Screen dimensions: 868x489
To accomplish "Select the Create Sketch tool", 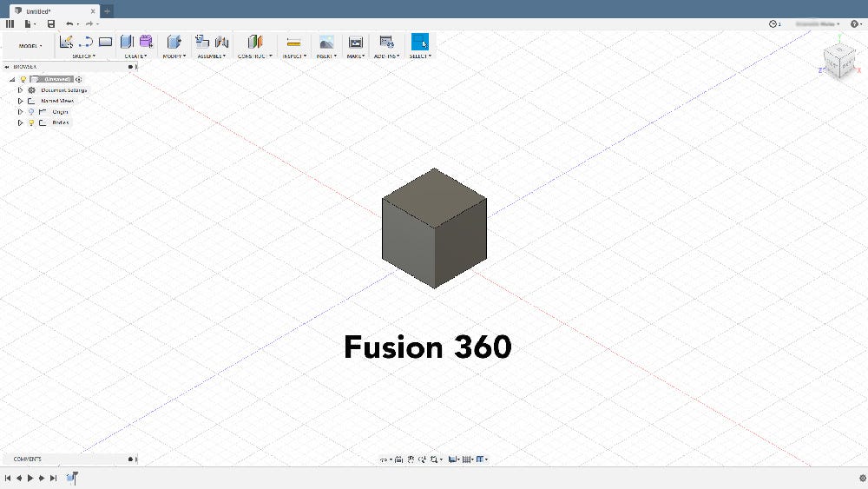I will pyautogui.click(x=66, y=42).
